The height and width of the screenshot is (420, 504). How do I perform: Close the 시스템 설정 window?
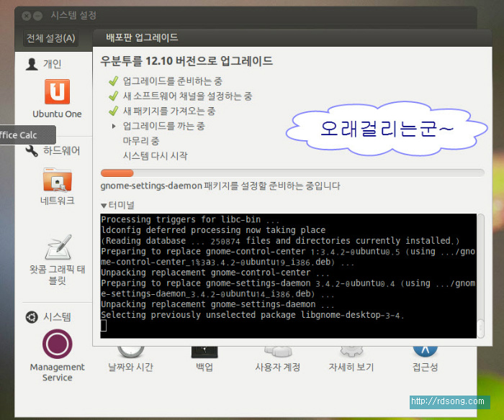[x=26, y=15]
